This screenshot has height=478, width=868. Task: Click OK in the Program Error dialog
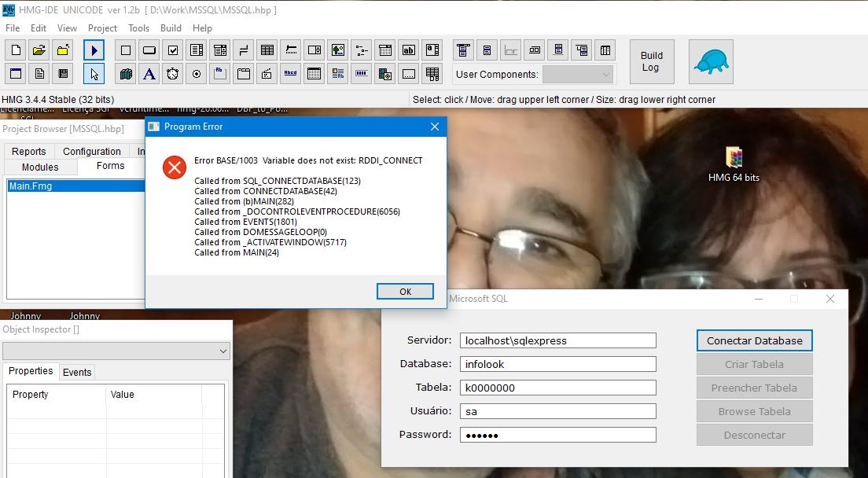[x=405, y=292]
